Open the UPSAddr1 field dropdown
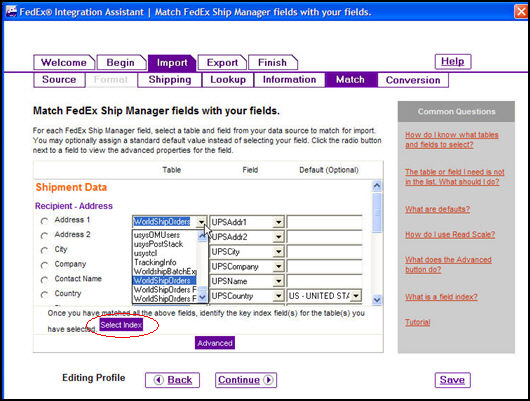 pos(278,222)
